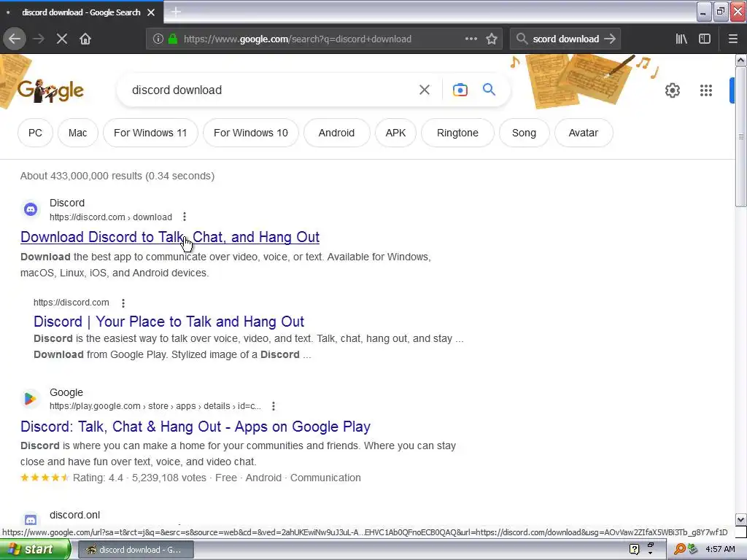Click the taskbar clock showing 4:57 AM
The image size is (747, 560).
click(720, 550)
